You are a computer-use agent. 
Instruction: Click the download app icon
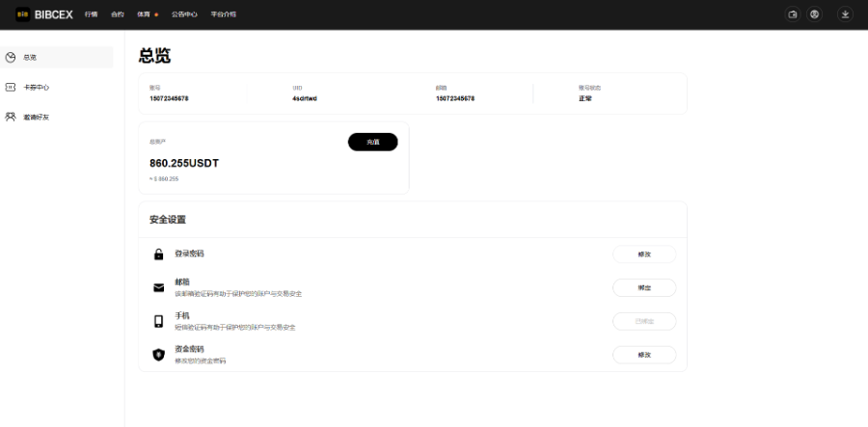[845, 14]
